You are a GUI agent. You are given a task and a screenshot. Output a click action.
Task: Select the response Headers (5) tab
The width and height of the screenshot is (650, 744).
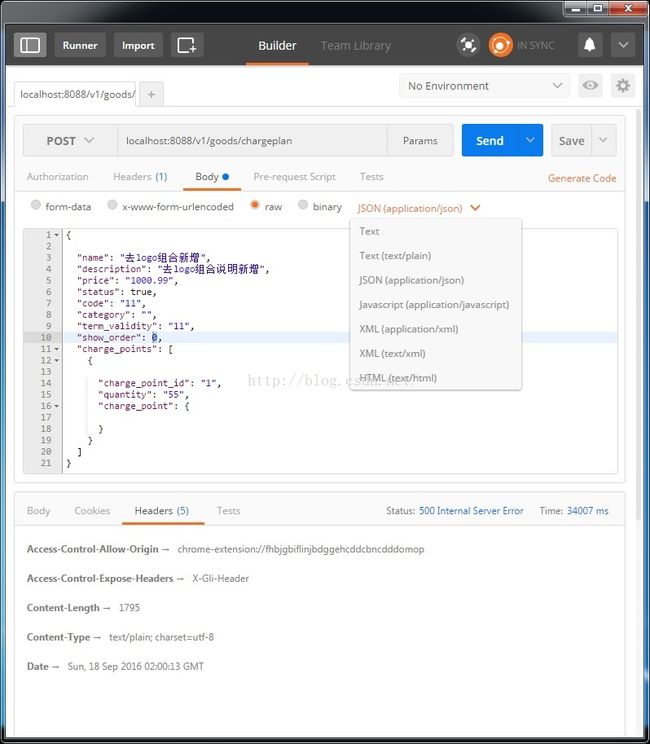click(162, 511)
